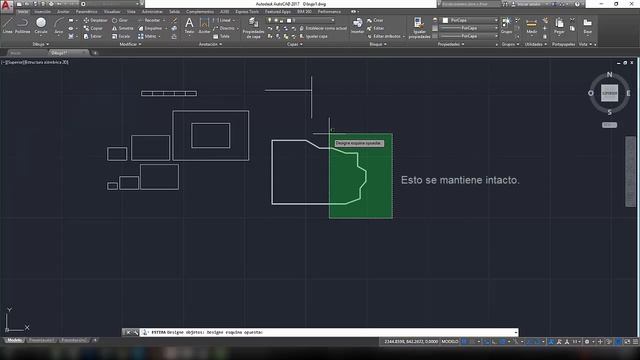Click in the ESTIRA command line input

pos(329,332)
